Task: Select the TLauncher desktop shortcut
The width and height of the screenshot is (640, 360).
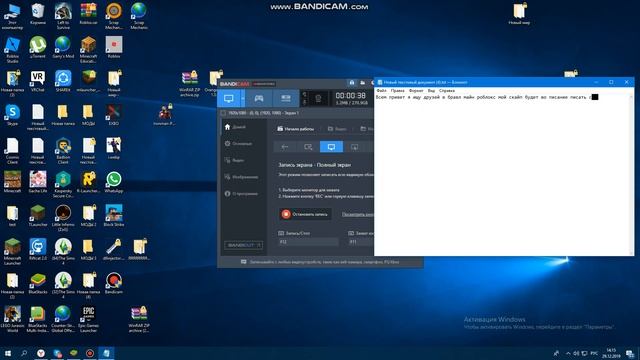Action: pos(38,216)
